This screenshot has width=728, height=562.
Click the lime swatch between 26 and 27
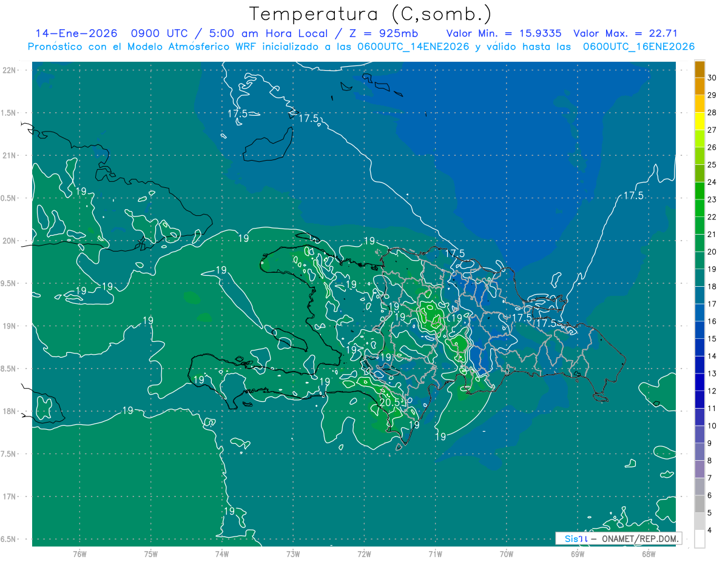(699, 139)
